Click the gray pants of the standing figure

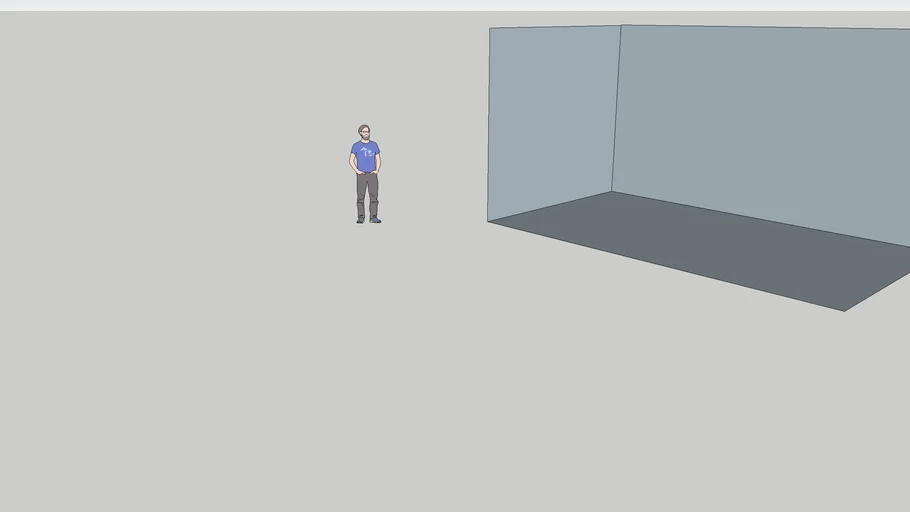[367, 193]
